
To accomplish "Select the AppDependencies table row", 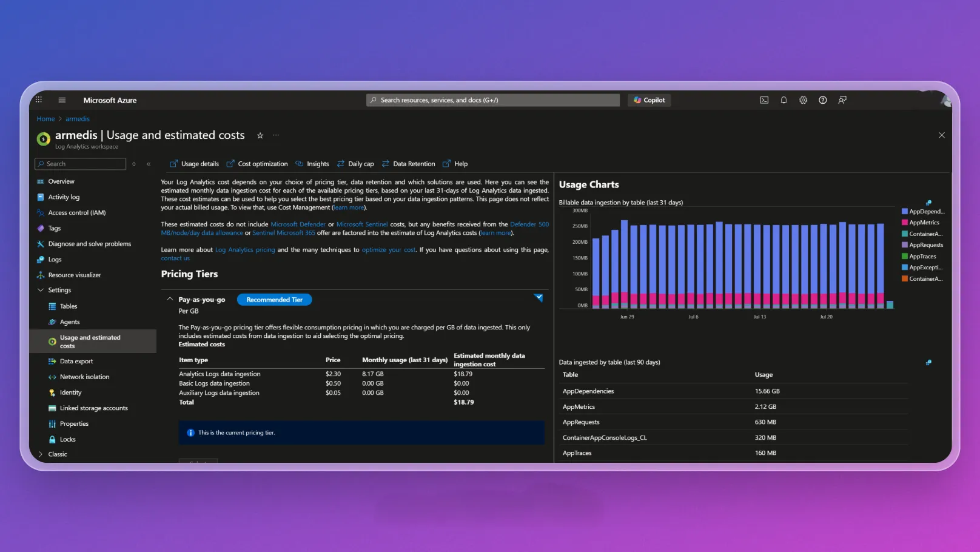I will point(733,391).
